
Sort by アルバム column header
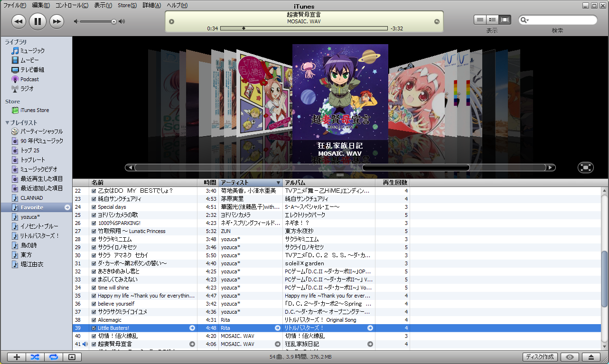point(329,183)
